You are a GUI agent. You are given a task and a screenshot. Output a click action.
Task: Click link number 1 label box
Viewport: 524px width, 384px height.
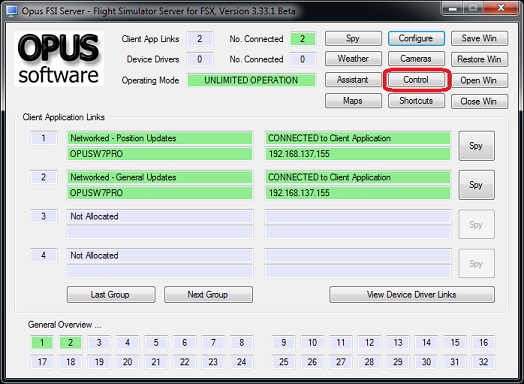pyautogui.click(x=43, y=138)
